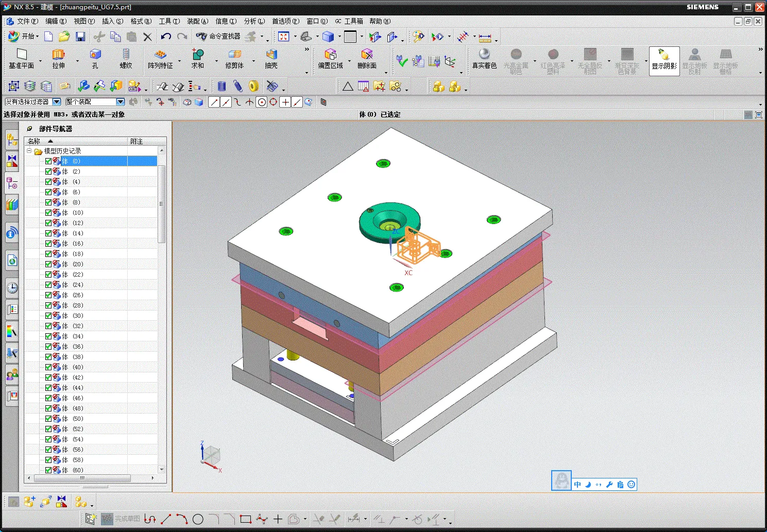This screenshot has height=532, width=767.
Task: Open the History clock sidebar tab
Action: tap(12, 287)
